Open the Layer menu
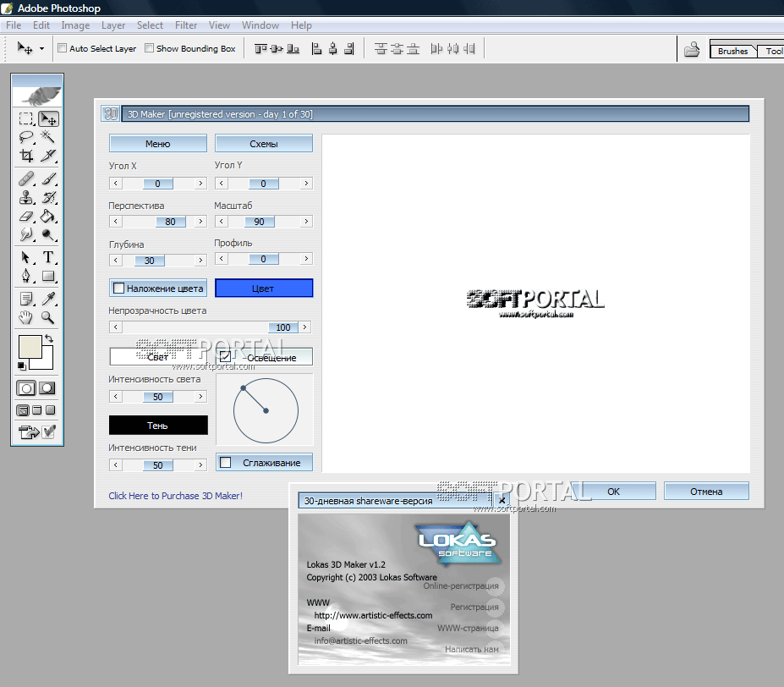784x687 pixels. coord(113,25)
